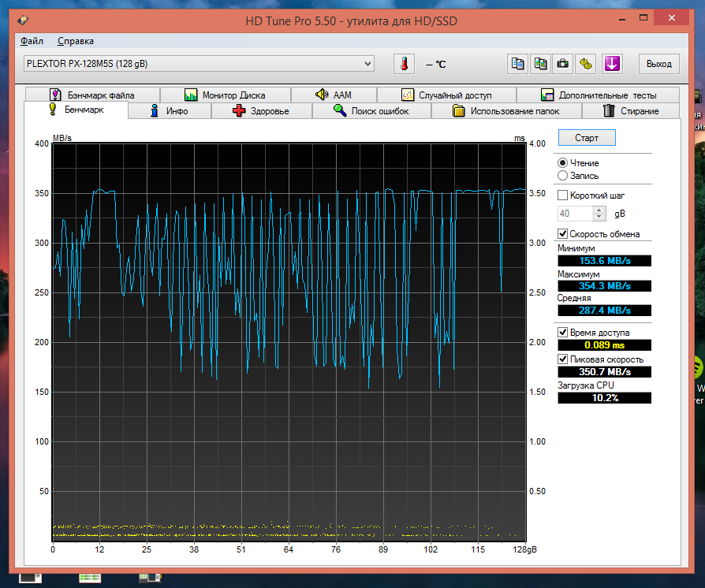Image resolution: width=705 pixels, height=588 pixels.
Task: Click the Старт button
Action: (587, 138)
